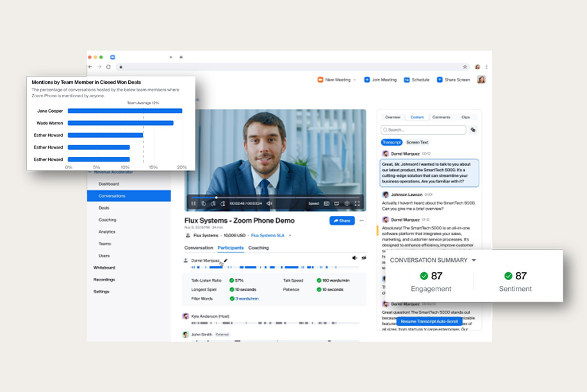Image resolution: width=587 pixels, height=392 pixels.
Task: Select the Participants tab
Action: (x=231, y=248)
